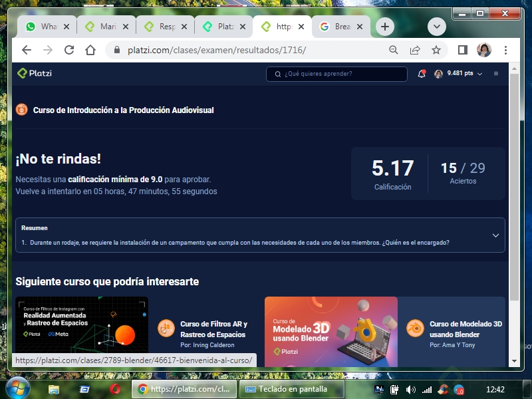Click the padlock site info icon
The image size is (532, 399).
click(117, 51)
